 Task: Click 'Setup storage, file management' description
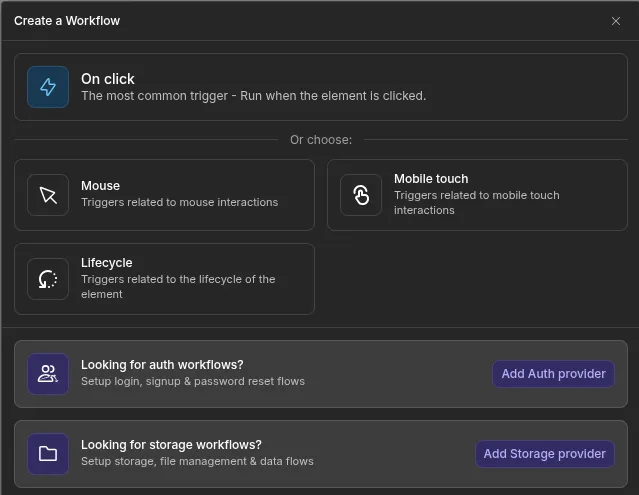[197, 461]
